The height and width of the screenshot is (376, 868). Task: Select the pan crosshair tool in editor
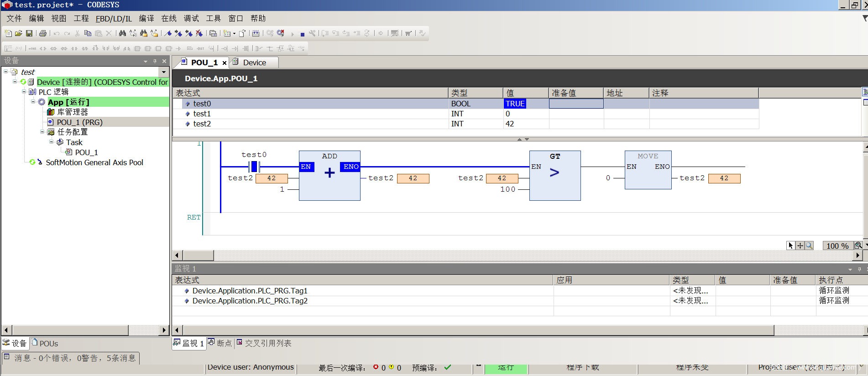pos(800,245)
